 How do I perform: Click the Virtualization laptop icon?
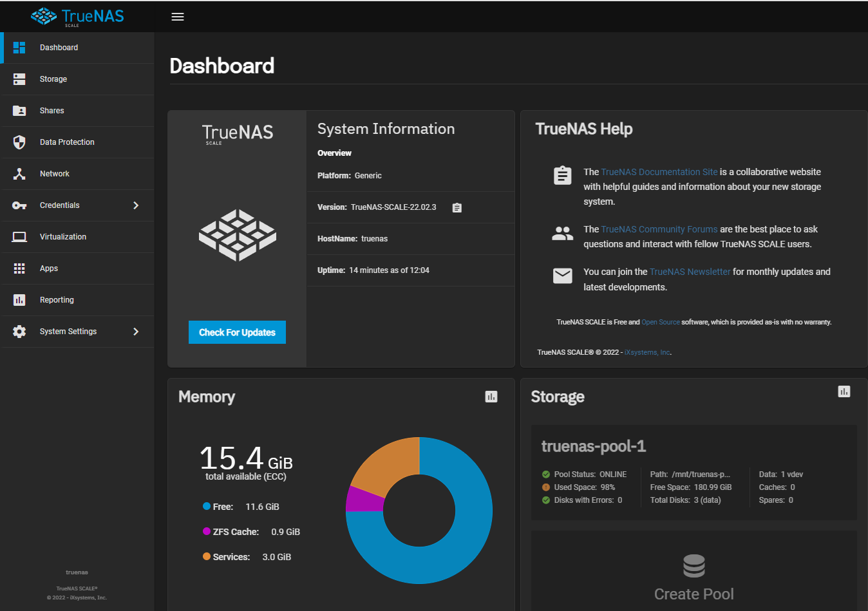19,237
